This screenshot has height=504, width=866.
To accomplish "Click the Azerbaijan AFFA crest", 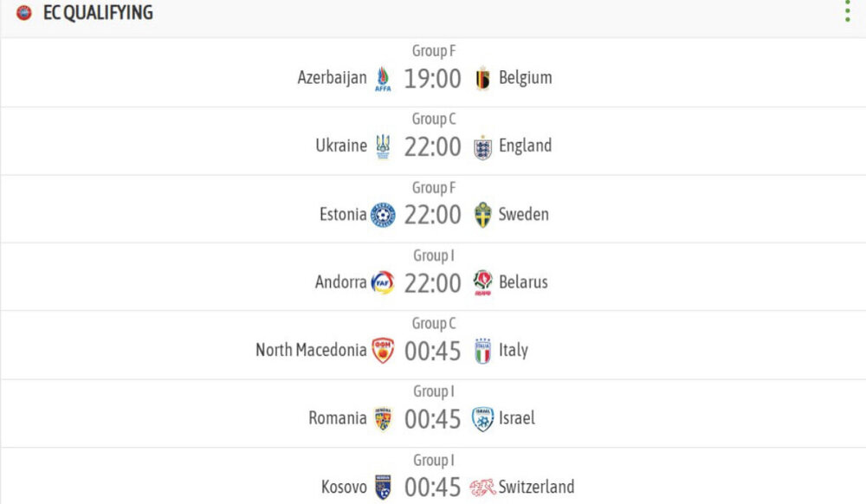I will (383, 79).
